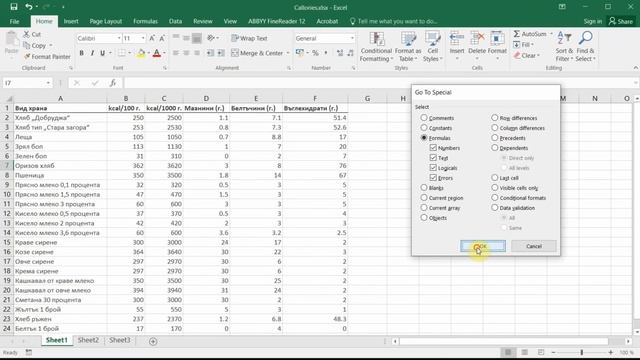Click the Delete cells icon
The image size is (640, 360).
pos(477,38)
